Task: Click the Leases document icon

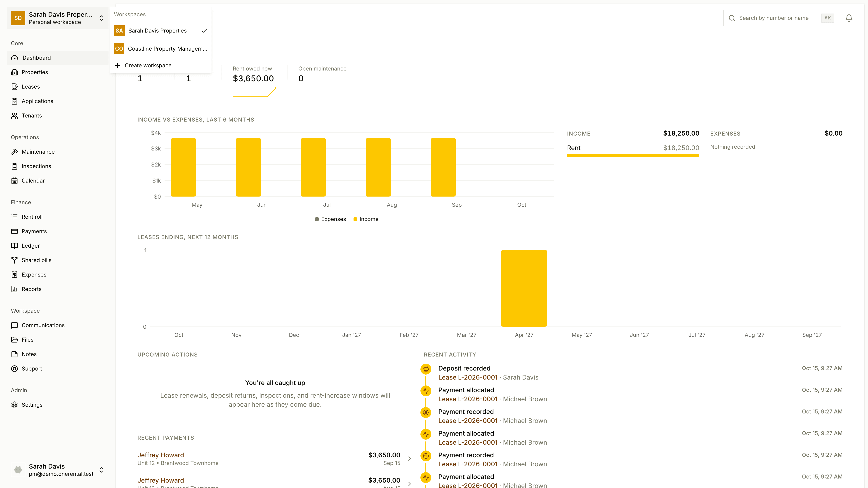Action: [x=14, y=87]
